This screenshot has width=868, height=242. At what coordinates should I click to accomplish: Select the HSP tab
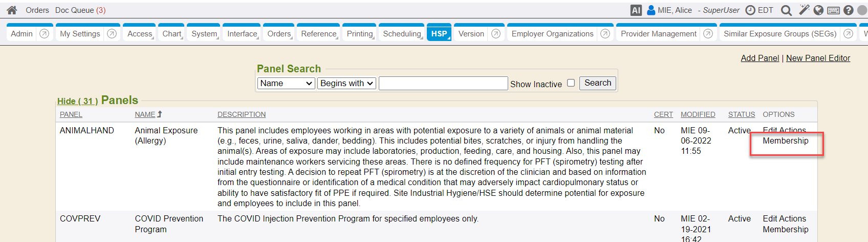click(439, 34)
